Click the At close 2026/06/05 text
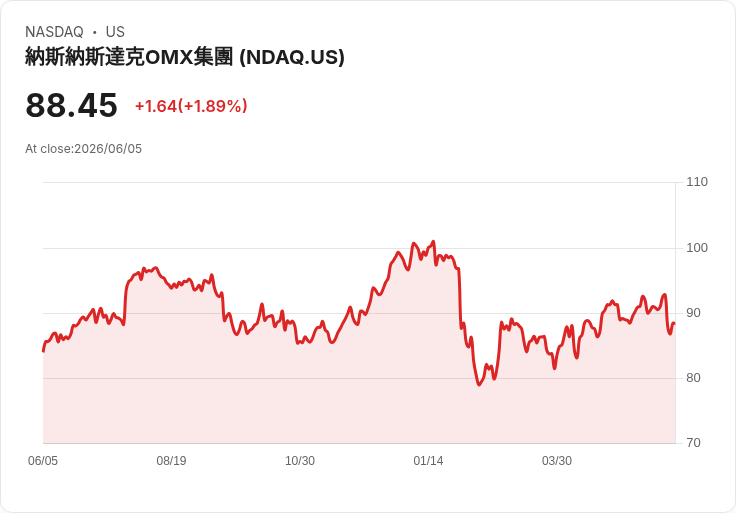The height and width of the screenshot is (513, 736). [84, 149]
